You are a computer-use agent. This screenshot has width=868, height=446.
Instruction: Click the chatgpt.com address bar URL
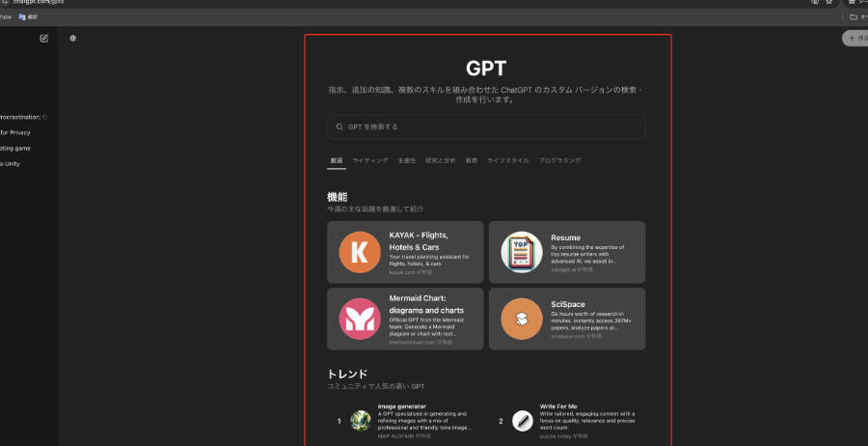[39, 2]
